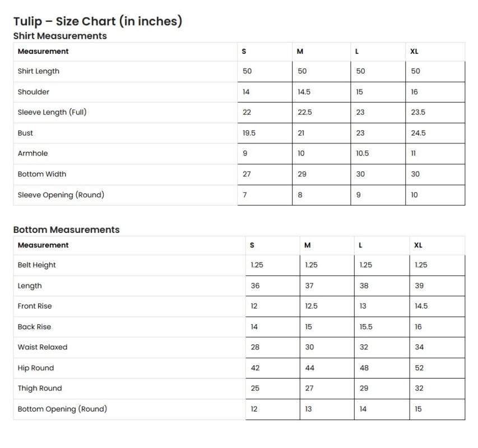Click the "Hip Round" row label
This screenshot has height=448, width=478.
(36, 368)
